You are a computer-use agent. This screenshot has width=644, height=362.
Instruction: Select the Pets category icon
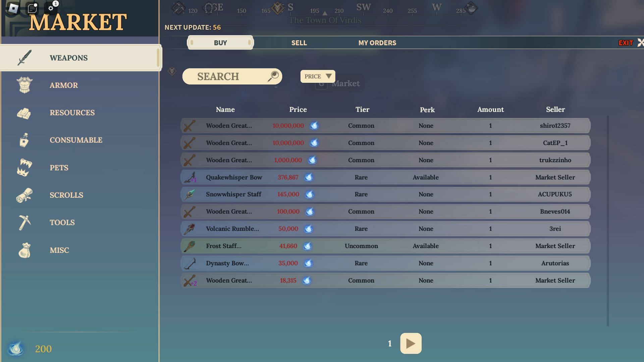(x=24, y=167)
